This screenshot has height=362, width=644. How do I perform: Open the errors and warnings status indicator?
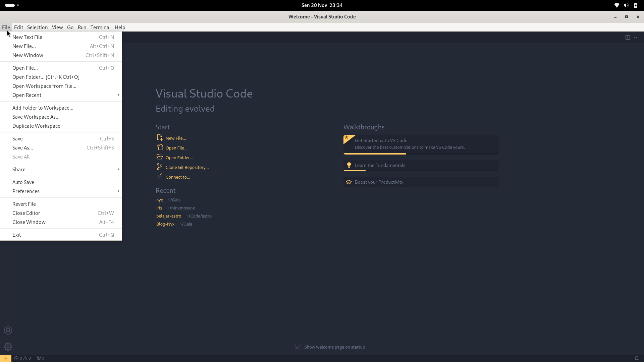tap(22, 358)
